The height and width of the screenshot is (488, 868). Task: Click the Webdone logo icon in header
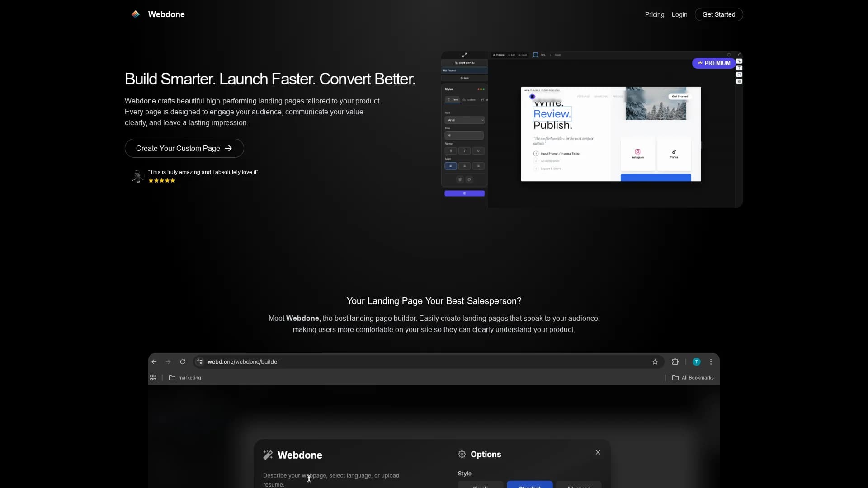point(136,14)
